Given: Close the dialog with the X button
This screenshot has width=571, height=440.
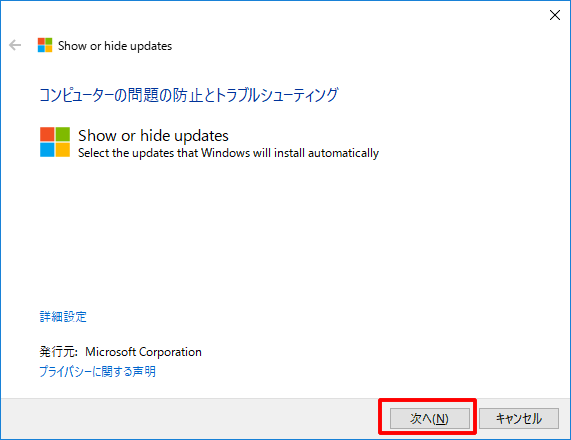Looking at the screenshot, I should pyautogui.click(x=555, y=15).
